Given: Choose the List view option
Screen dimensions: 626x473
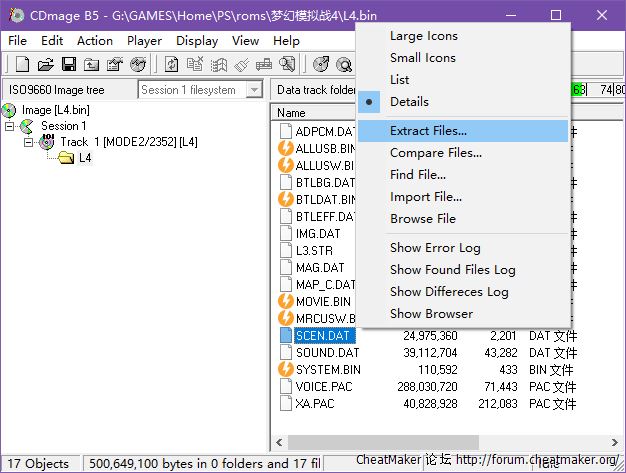Looking at the screenshot, I should pyautogui.click(x=399, y=80).
